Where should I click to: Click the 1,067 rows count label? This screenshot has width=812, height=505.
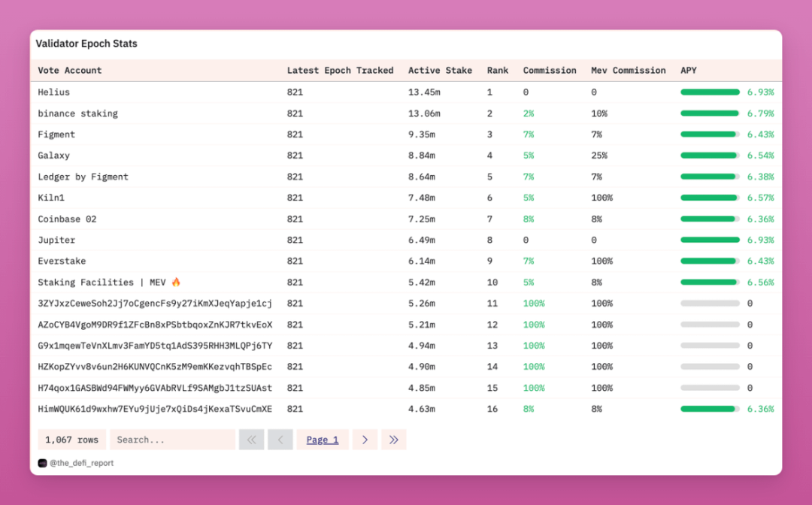(71, 440)
